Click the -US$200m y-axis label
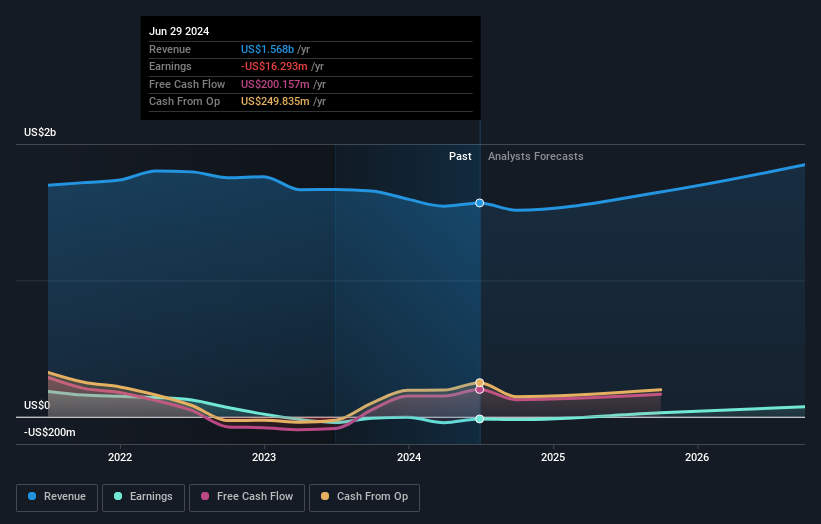Viewport: 821px width, 524px height. point(50,432)
